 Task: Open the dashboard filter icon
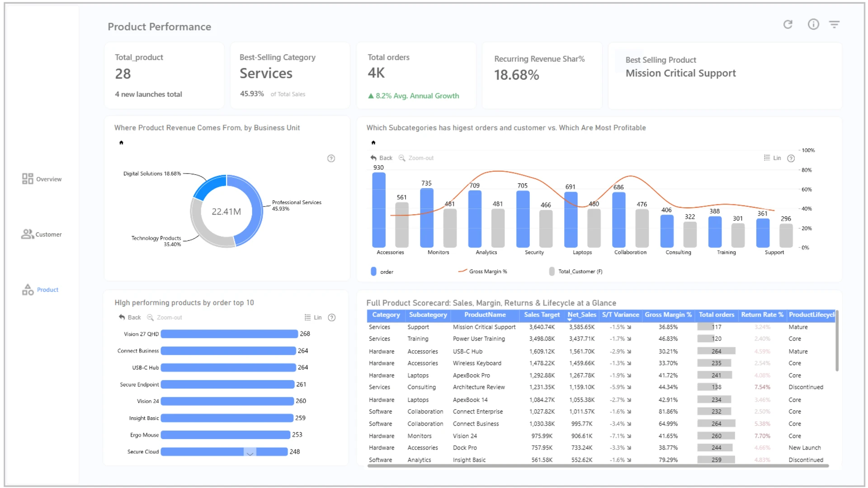tap(834, 24)
